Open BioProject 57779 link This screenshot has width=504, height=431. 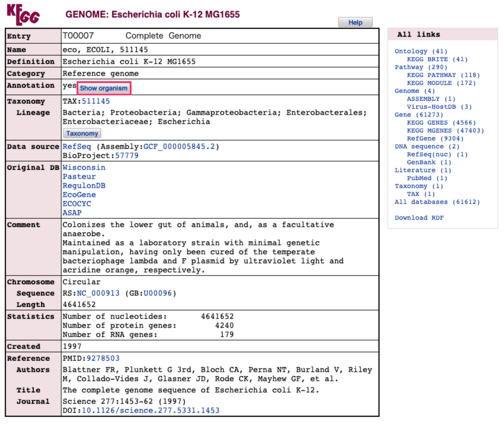pyautogui.click(x=127, y=155)
